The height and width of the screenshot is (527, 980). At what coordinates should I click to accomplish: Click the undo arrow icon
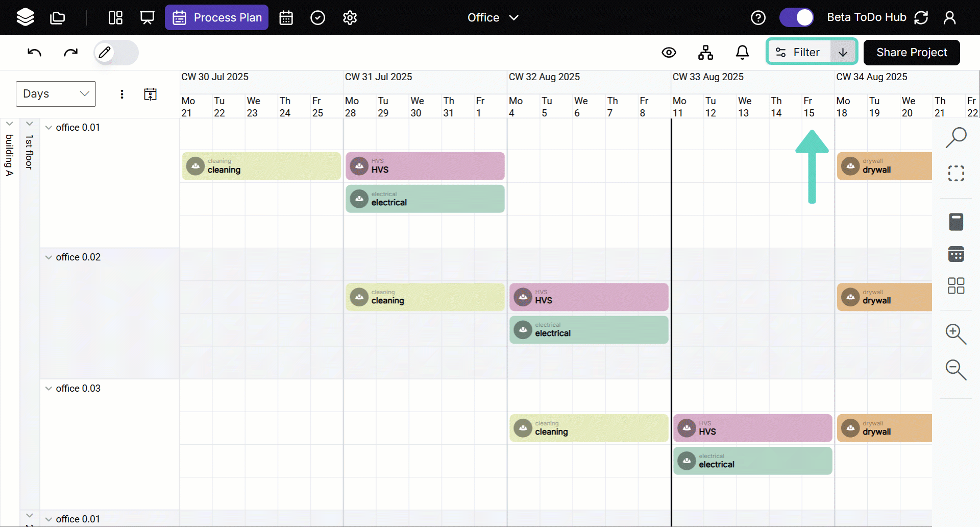(x=34, y=52)
